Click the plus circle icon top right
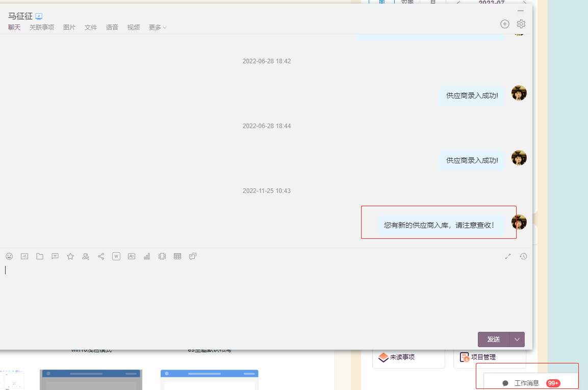The width and height of the screenshot is (588, 390). click(505, 24)
